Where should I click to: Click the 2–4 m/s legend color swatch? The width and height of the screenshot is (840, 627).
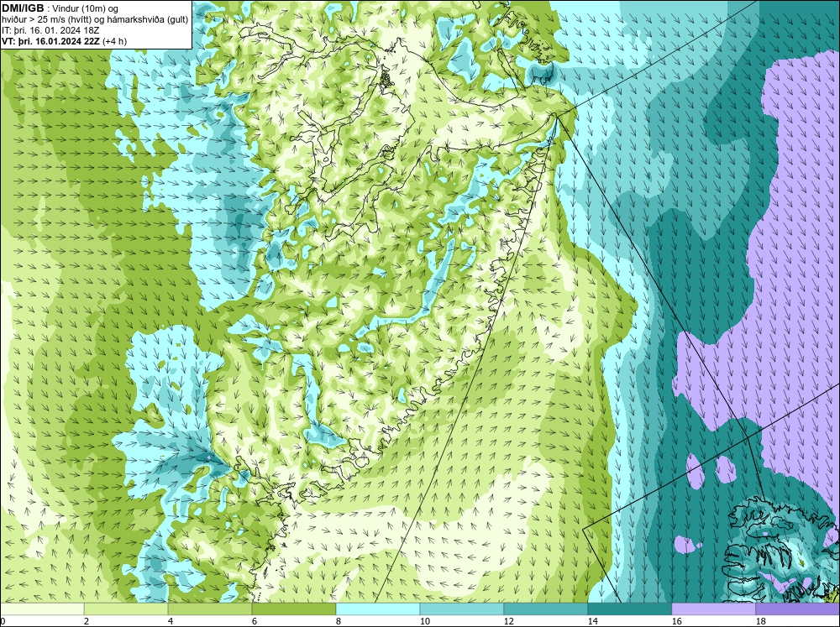[126, 609]
